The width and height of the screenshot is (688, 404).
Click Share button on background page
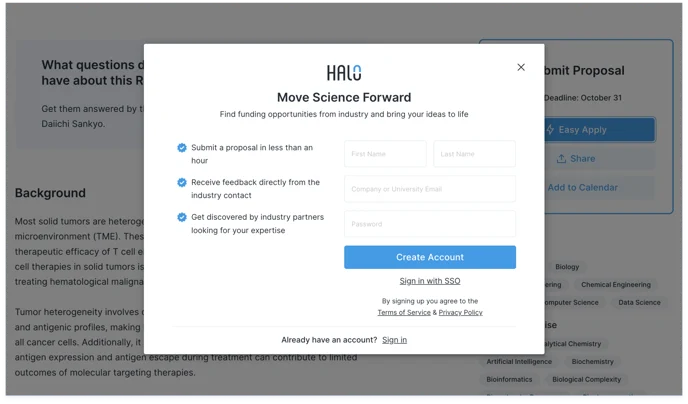[599, 159]
